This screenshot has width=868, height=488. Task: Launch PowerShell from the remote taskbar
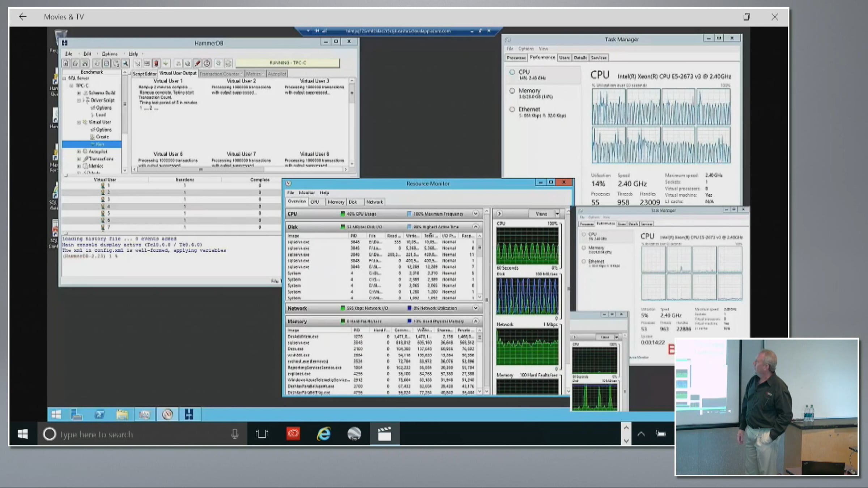tap(99, 414)
